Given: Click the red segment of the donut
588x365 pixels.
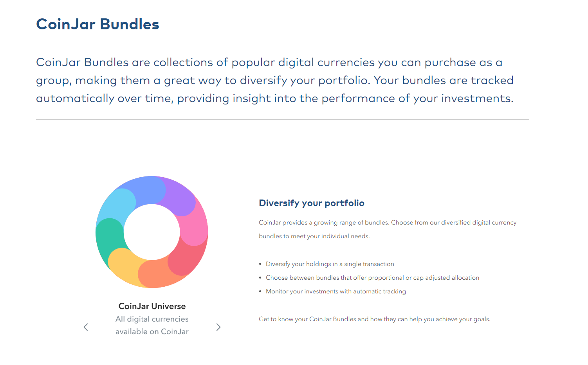Looking at the screenshot, I should 187,258.
